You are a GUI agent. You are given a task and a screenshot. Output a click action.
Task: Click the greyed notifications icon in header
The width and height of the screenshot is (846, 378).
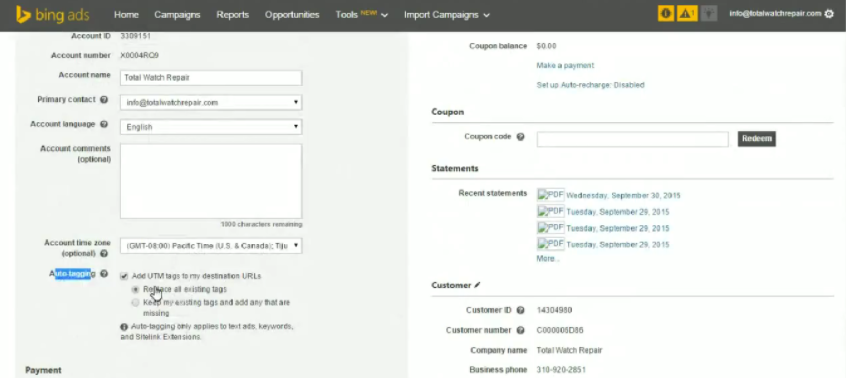click(x=709, y=13)
